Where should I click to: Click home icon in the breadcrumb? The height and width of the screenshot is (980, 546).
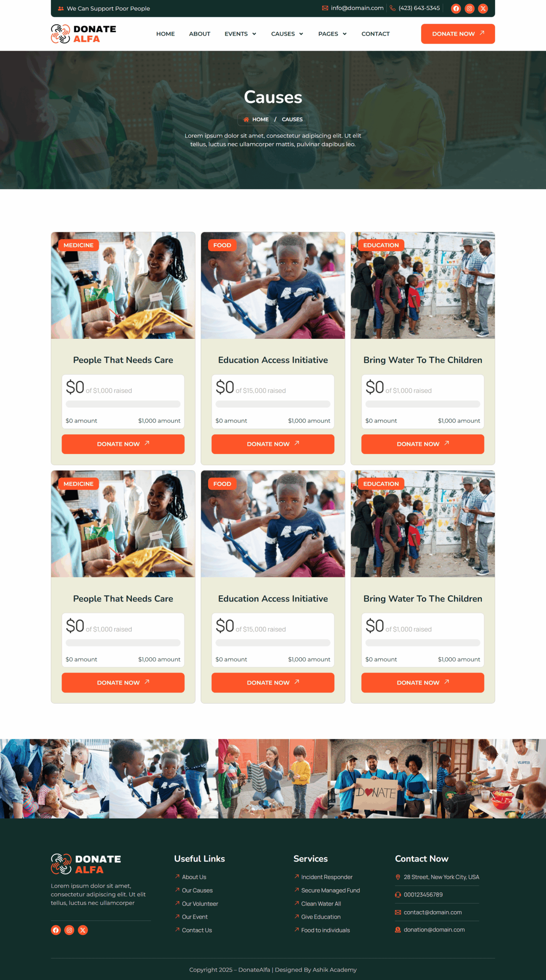pyautogui.click(x=246, y=119)
